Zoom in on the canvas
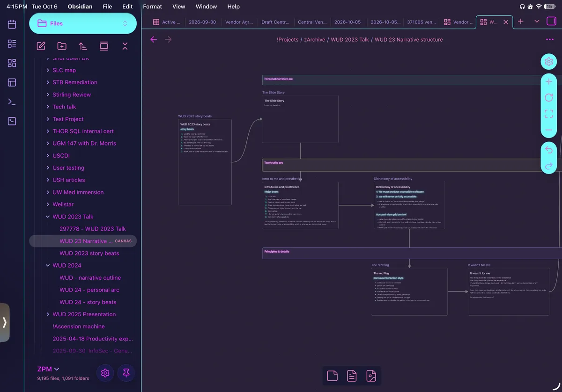Screen dimensions: 562x392 [549, 82]
